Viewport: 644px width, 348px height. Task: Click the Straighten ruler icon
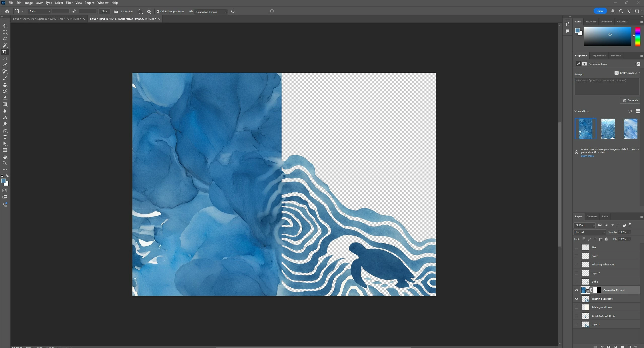coord(116,11)
